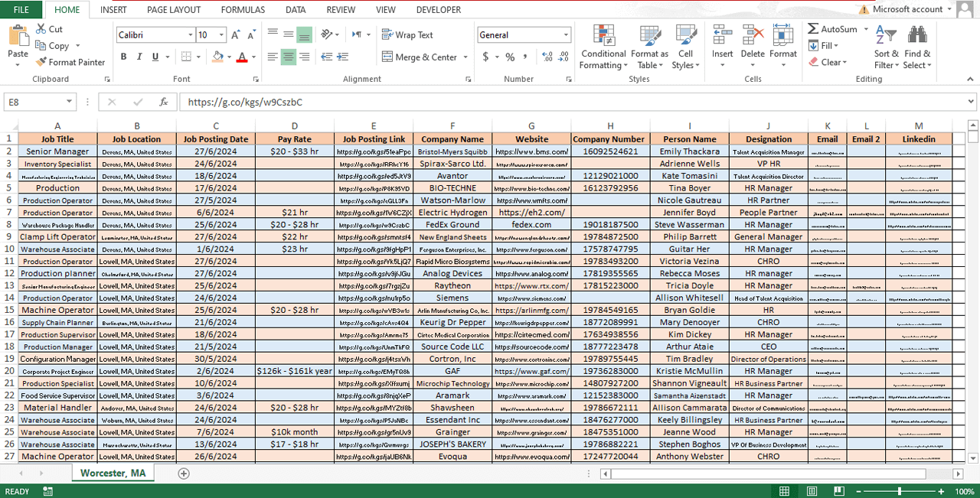Add a new sheet with plus icon

(x=184, y=474)
